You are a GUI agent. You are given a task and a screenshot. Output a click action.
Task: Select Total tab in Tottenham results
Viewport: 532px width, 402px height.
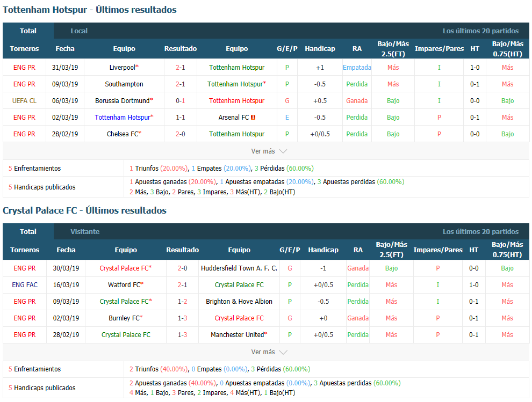[x=28, y=31]
